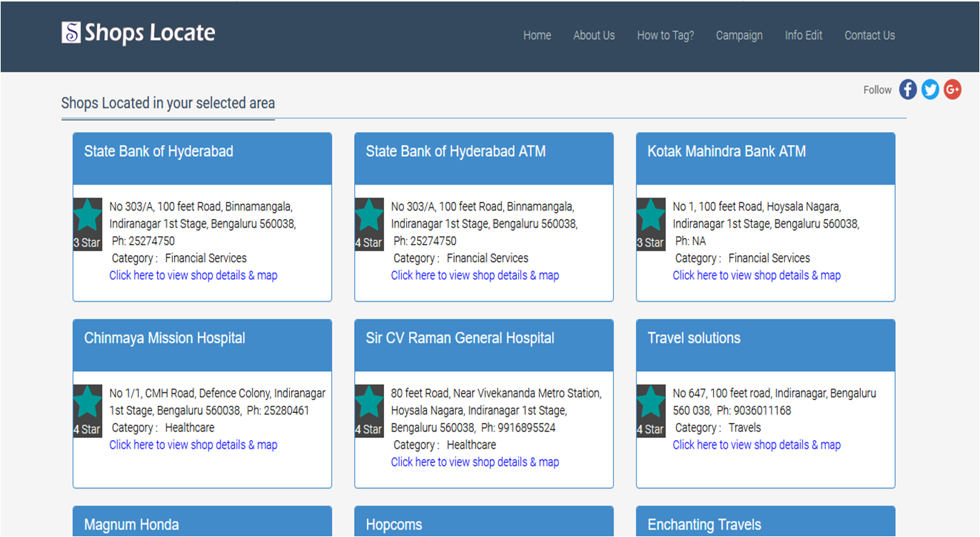
Task: Select the Sir CV Raman General Hospital card header
Action: pos(484,345)
